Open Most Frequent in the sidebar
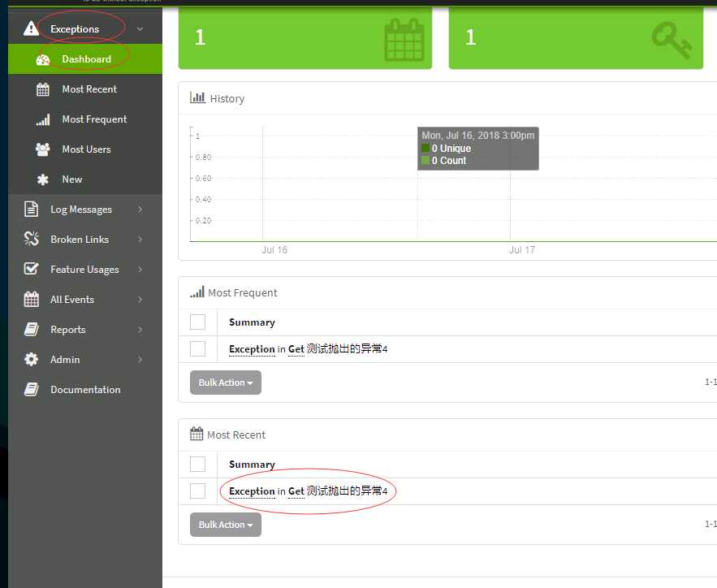This screenshot has width=717, height=588. tap(85, 119)
